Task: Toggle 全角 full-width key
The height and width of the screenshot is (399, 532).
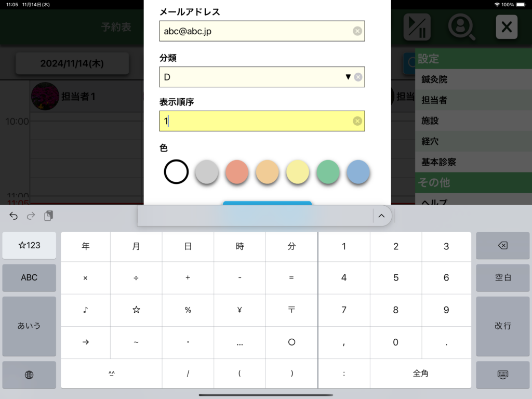Action: click(x=420, y=373)
